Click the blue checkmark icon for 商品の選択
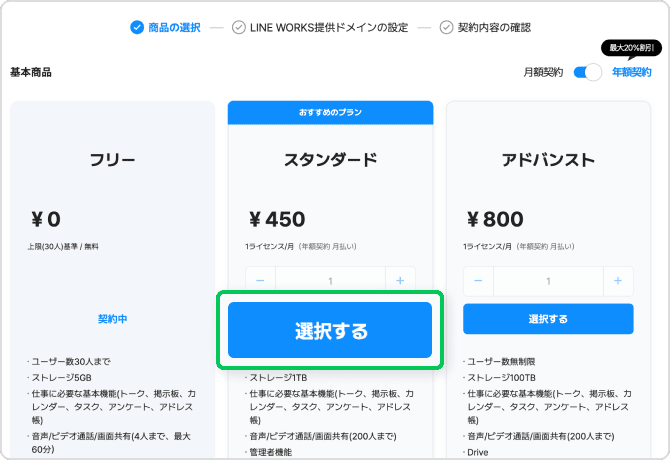This screenshot has height=460, width=670. point(137,27)
